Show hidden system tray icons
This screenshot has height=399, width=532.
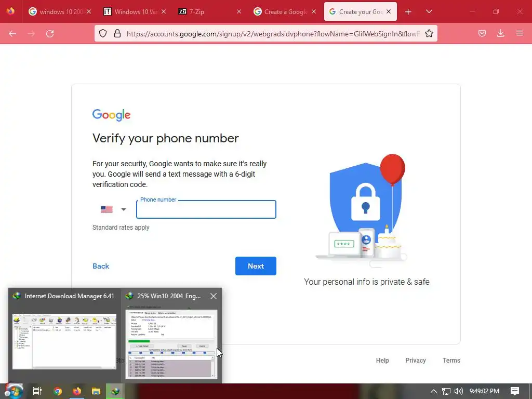click(x=434, y=391)
